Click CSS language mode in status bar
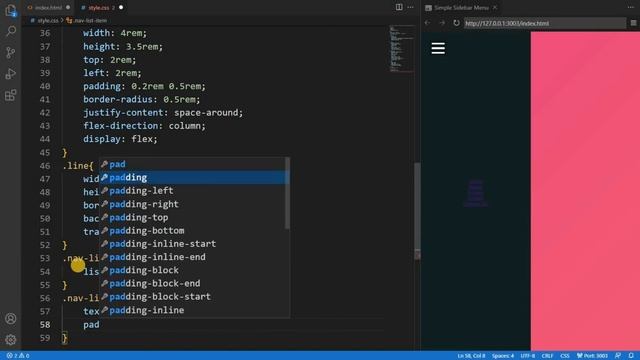Viewport: 640px width, 360px height. coord(565,356)
